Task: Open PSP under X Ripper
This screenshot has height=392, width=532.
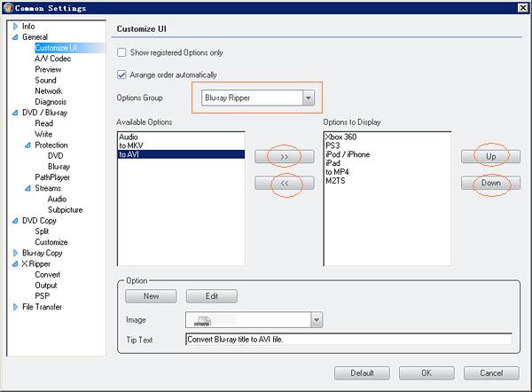Action: pyautogui.click(x=42, y=296)
